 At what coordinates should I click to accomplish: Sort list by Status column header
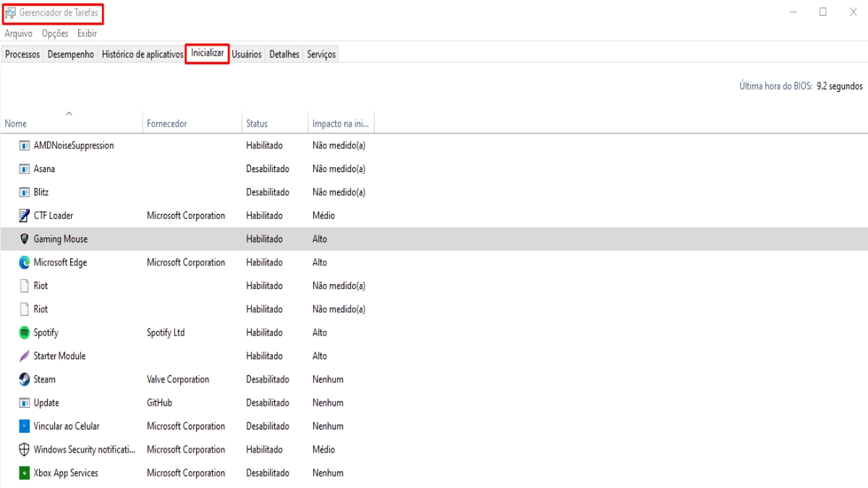257,124
